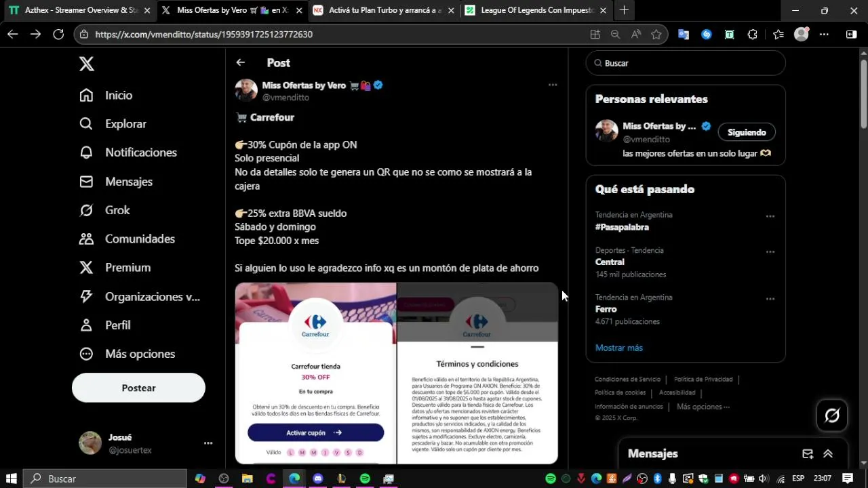Open Accesibilidad footer link
The width and height of the screenshot is (868, 488).
pyautogui.click(x=677, y=392)
